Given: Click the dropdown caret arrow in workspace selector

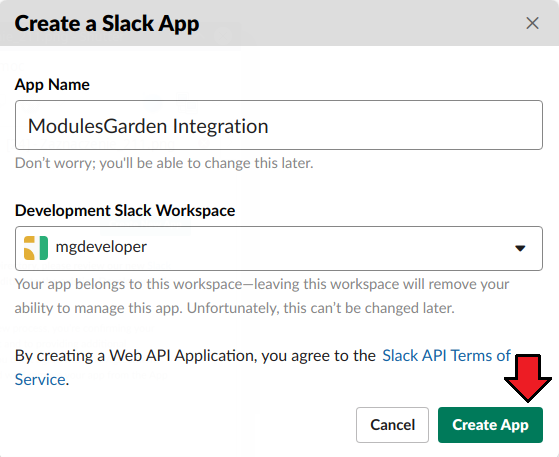Looking at the screenshot, I should click(x=520, y=248).
